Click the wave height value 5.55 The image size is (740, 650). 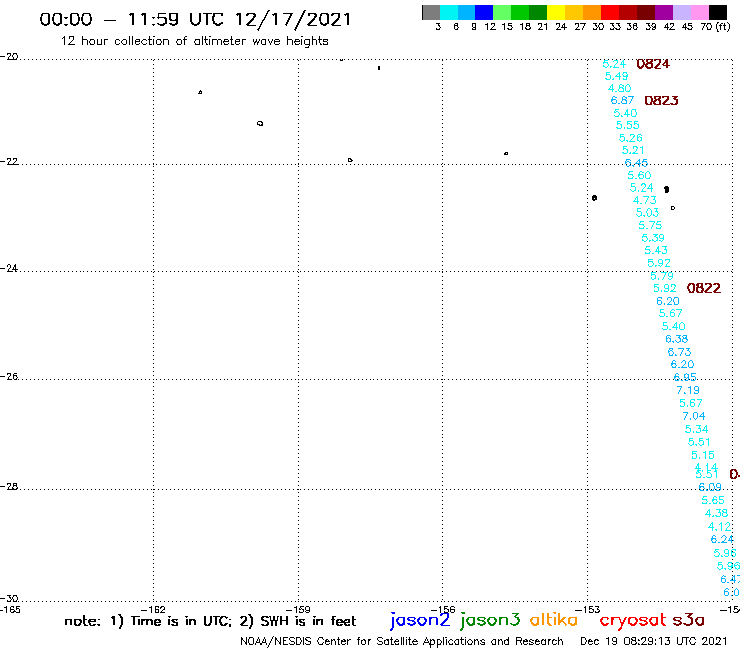(628, 125)
